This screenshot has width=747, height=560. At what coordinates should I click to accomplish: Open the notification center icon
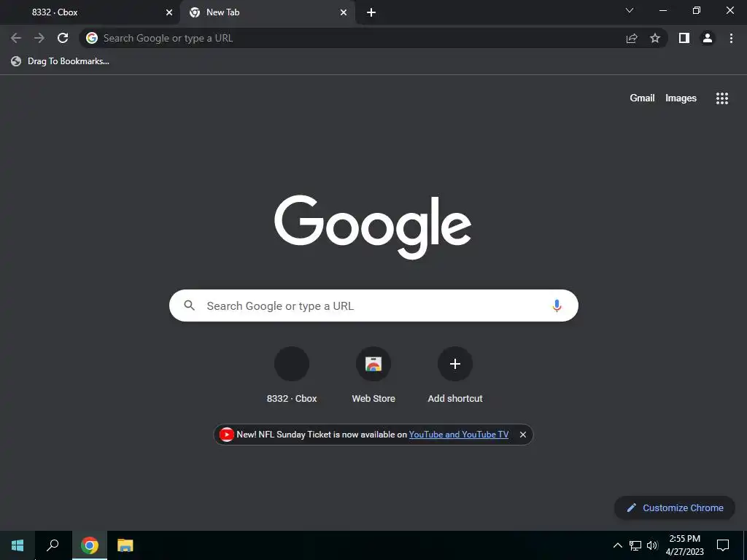pyautogui.click(x=723, y=545)
